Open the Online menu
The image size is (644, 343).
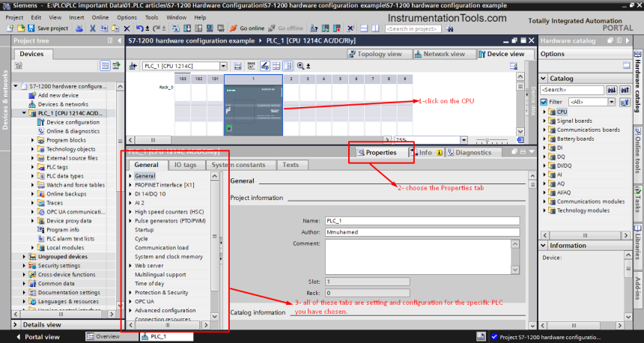[100, 17]
